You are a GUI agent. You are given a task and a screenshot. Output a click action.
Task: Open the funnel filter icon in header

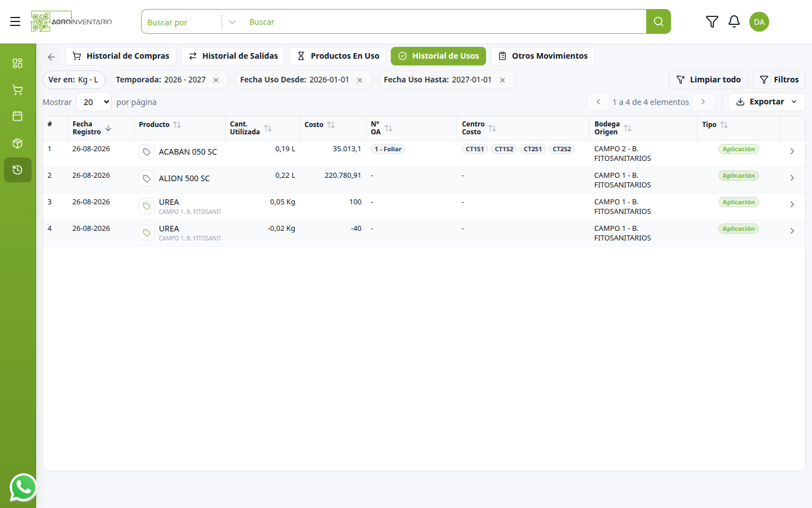[712, 21]
